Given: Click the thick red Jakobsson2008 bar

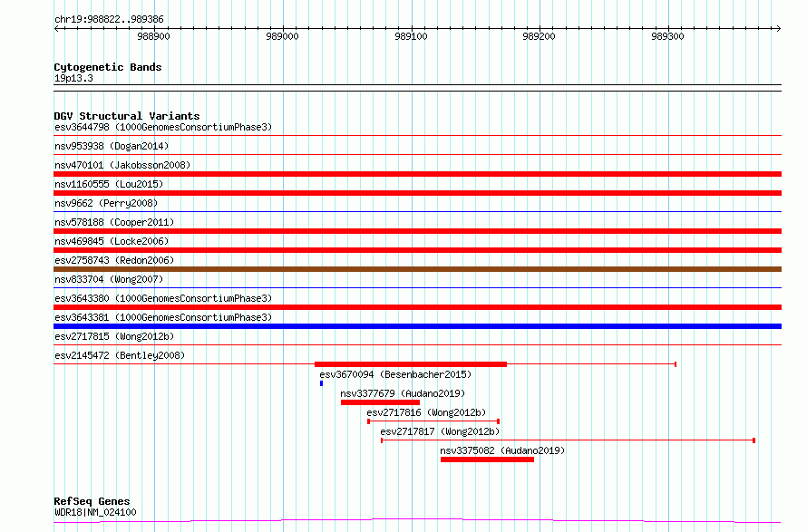Looking at the screenshot, I should 417,174.
